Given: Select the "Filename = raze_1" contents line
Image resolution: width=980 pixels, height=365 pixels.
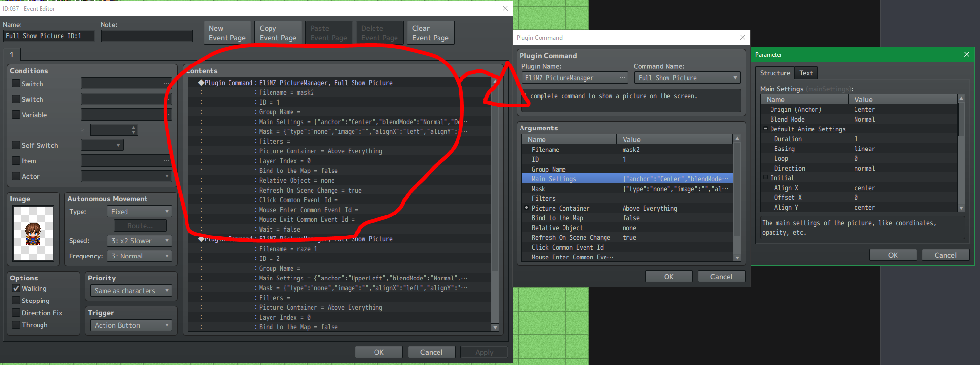Looking at the screenshot, I should click(339, 249).
